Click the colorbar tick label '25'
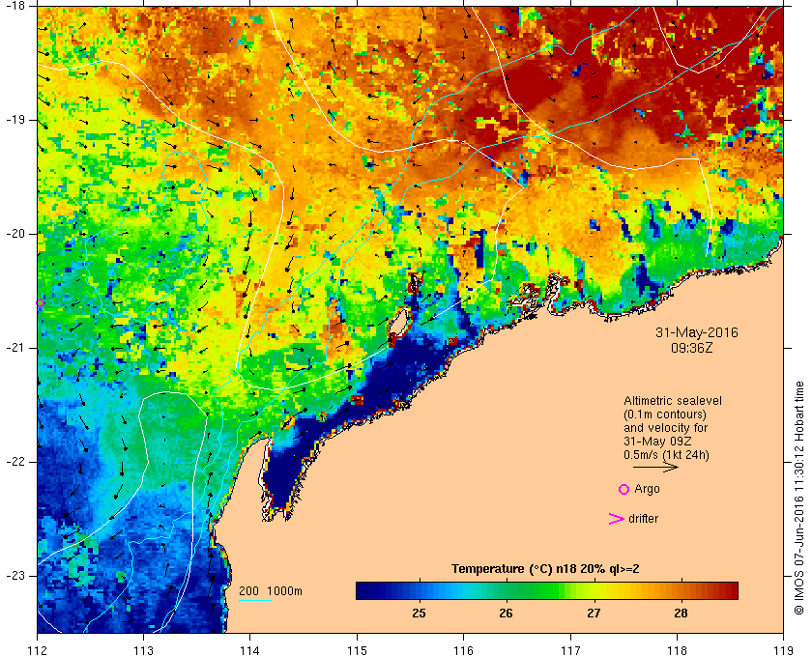The image size is (812, 657). coord(419,614)
